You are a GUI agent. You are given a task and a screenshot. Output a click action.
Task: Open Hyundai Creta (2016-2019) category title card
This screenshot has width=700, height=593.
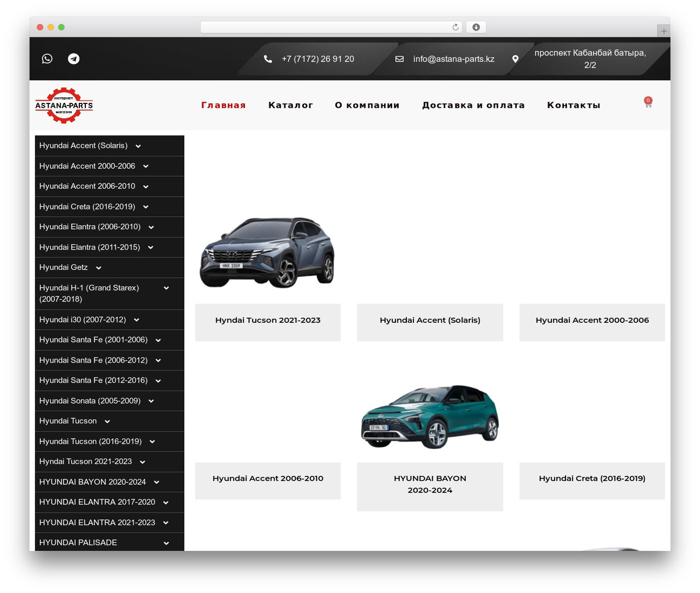(592, 481)
